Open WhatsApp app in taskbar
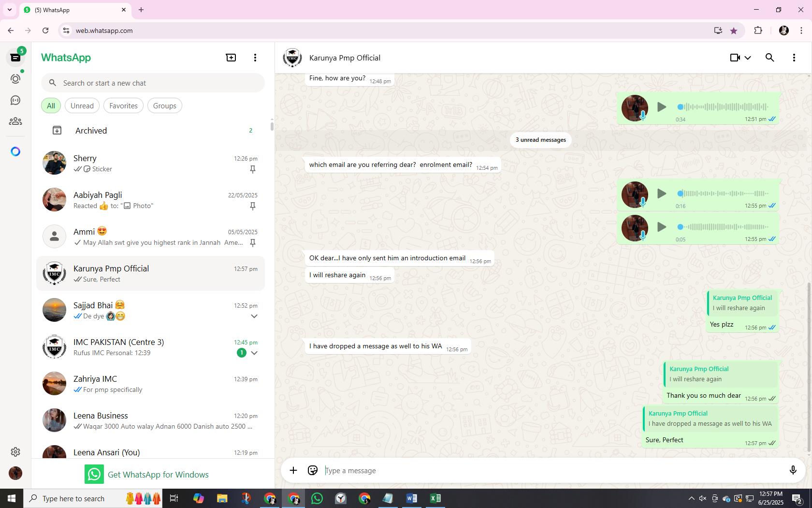 (317, 498)
